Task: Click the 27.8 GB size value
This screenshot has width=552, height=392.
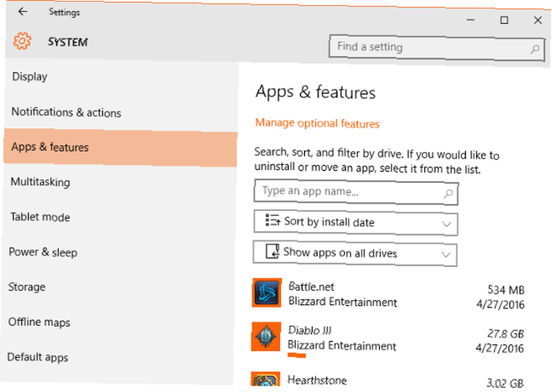Action: tap(506, 334)
